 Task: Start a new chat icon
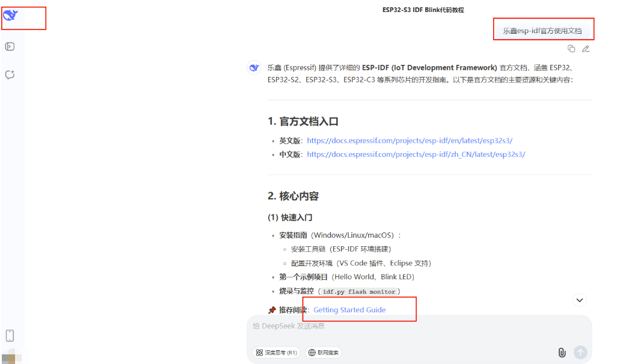[10, 74]
